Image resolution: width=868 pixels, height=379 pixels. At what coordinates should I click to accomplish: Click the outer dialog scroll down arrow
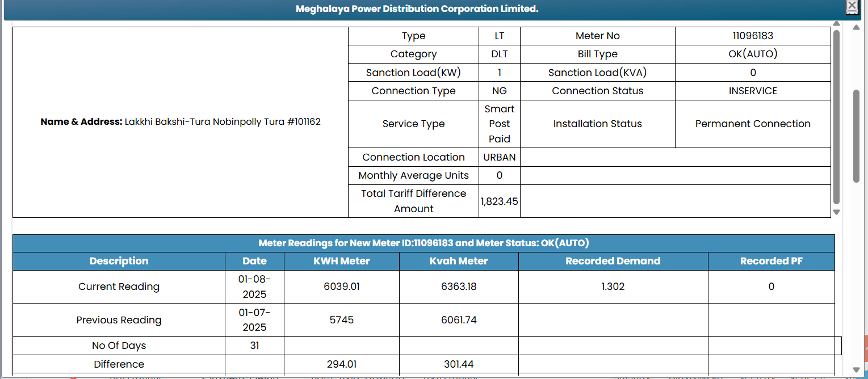(x=857, y=370)
